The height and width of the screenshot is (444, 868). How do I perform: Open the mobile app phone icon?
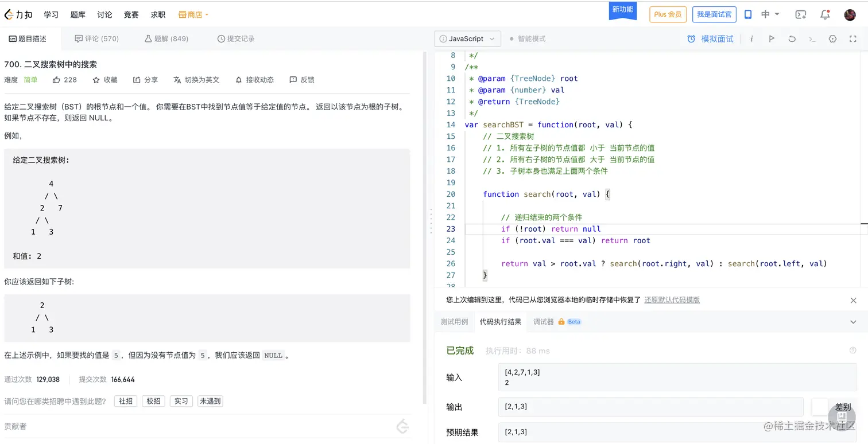click(x=748, y=14)
